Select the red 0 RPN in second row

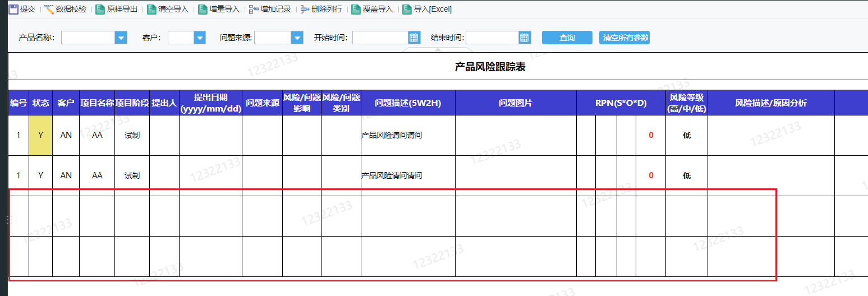[651, 175]
